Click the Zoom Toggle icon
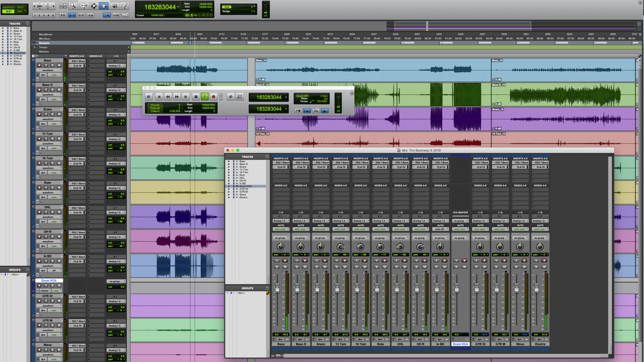Viewport: 644px width, 362px height. [63, 6]
